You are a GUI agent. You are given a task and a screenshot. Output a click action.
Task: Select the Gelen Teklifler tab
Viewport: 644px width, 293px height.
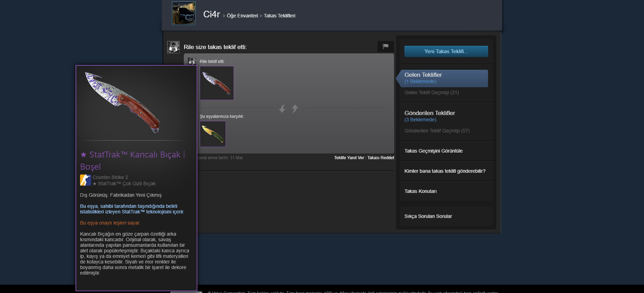click(444, 78)
